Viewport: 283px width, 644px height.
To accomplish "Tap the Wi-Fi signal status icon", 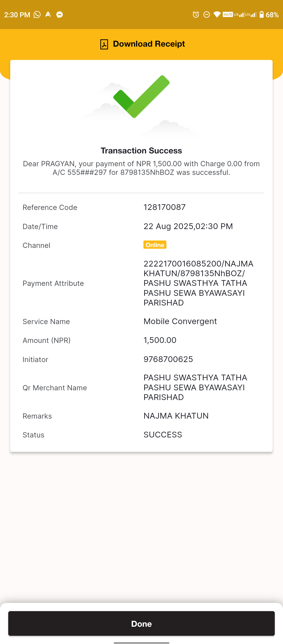I will (x=217, y=15).
